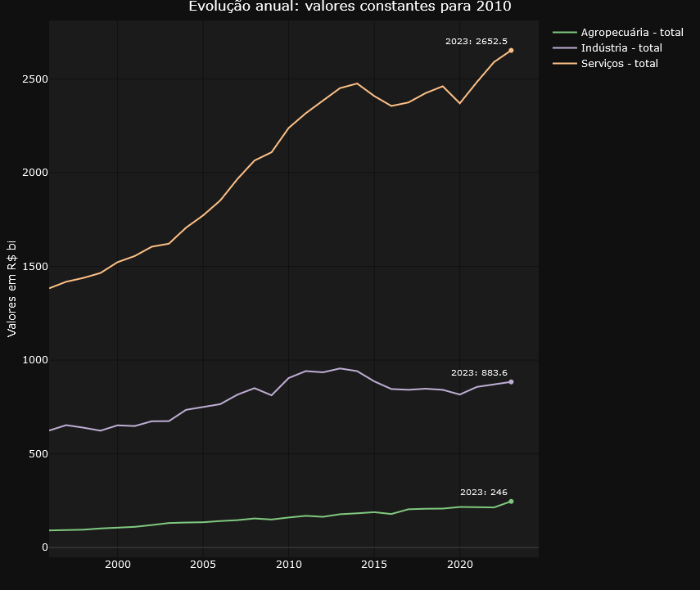700x590 pixels.
Task: Click the 2010 x-axis tick label
Action: pyautogui.click(x=288, y=565)
